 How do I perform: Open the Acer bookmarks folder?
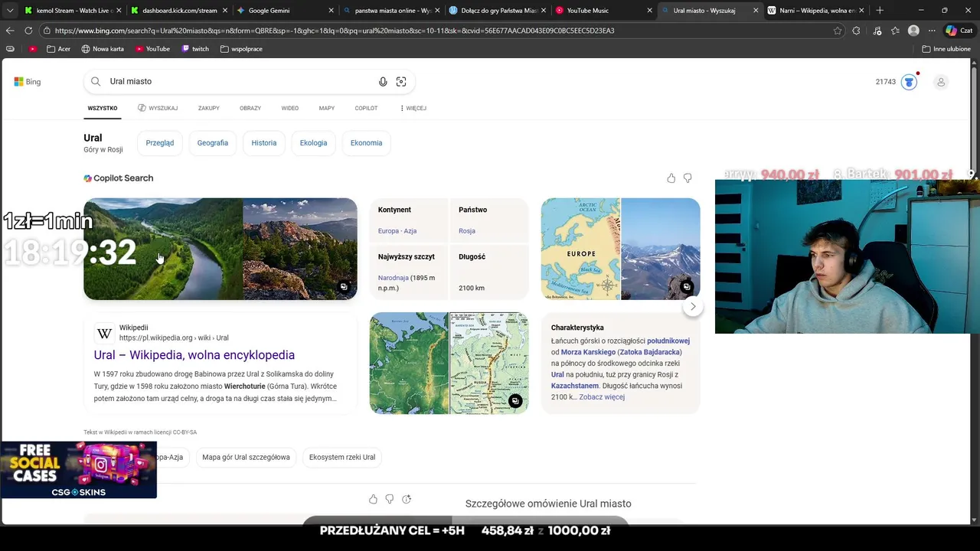[x=58, y=49]
